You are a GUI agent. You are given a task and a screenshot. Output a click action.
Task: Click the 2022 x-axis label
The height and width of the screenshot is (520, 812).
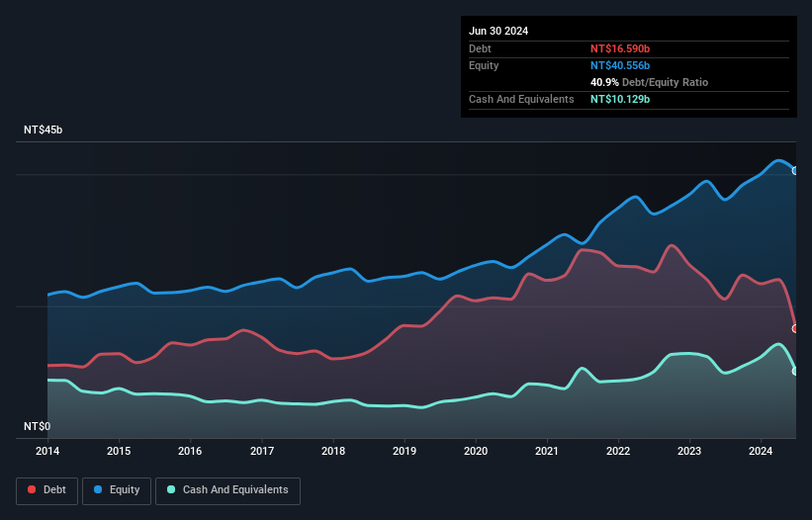pos(618,451)
